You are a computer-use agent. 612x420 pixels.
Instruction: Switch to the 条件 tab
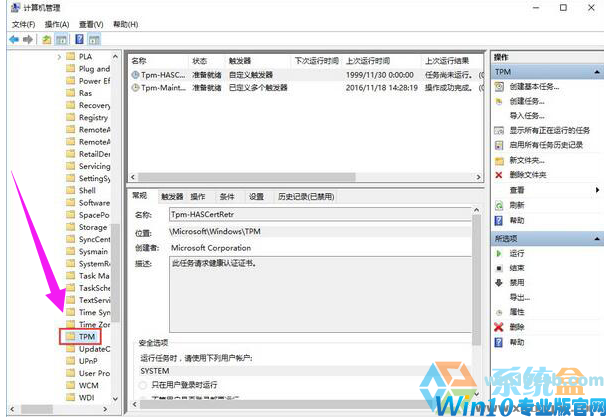pos(227,197)
